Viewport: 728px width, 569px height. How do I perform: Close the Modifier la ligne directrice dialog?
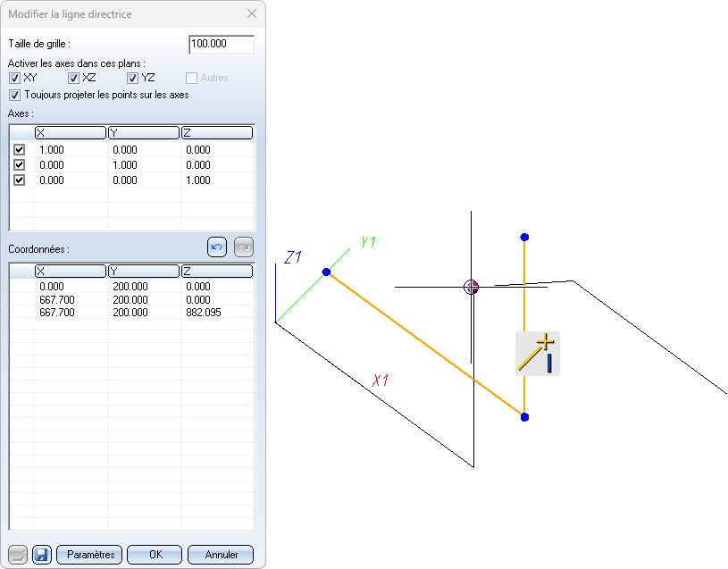click(x=252, y=14)
